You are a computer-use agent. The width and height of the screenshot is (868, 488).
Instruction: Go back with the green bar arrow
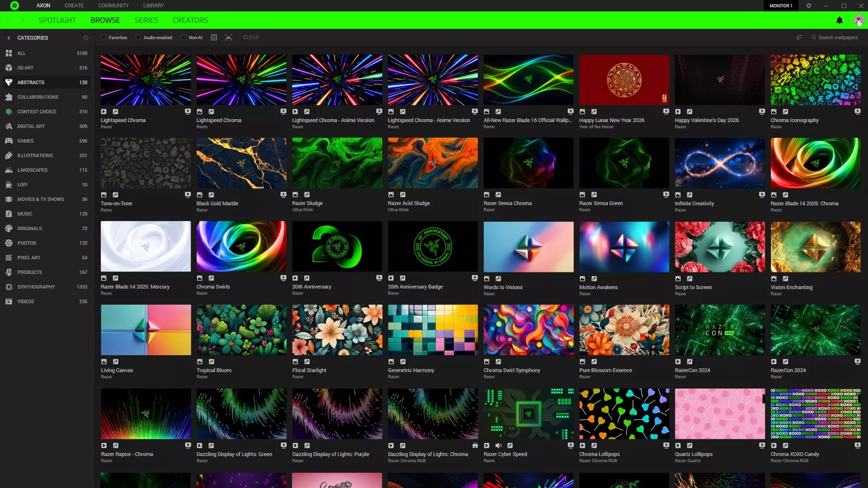[7, 20]
